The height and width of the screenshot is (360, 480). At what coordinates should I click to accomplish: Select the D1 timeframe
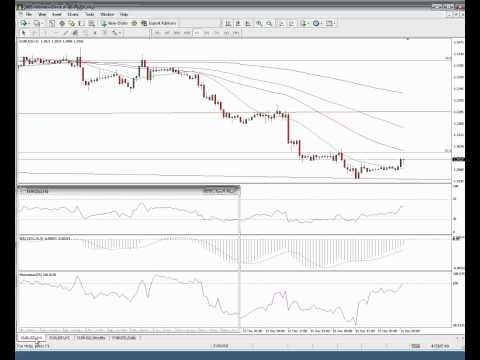(217, 33)
